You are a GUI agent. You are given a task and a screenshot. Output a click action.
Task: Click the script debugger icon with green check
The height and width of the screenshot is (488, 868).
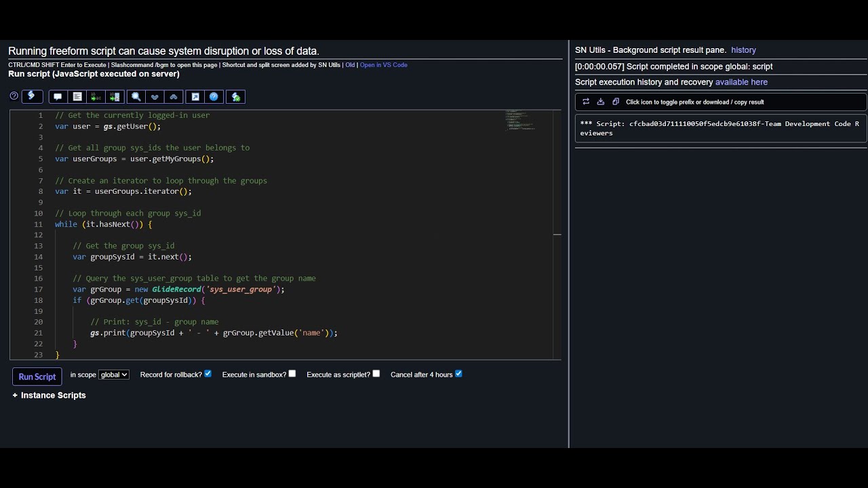pyautogui.click(x=235, y=97)
